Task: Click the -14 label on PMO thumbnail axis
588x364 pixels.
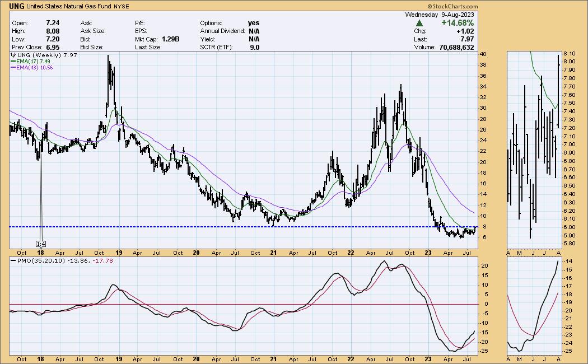Action: click(568, 262)
